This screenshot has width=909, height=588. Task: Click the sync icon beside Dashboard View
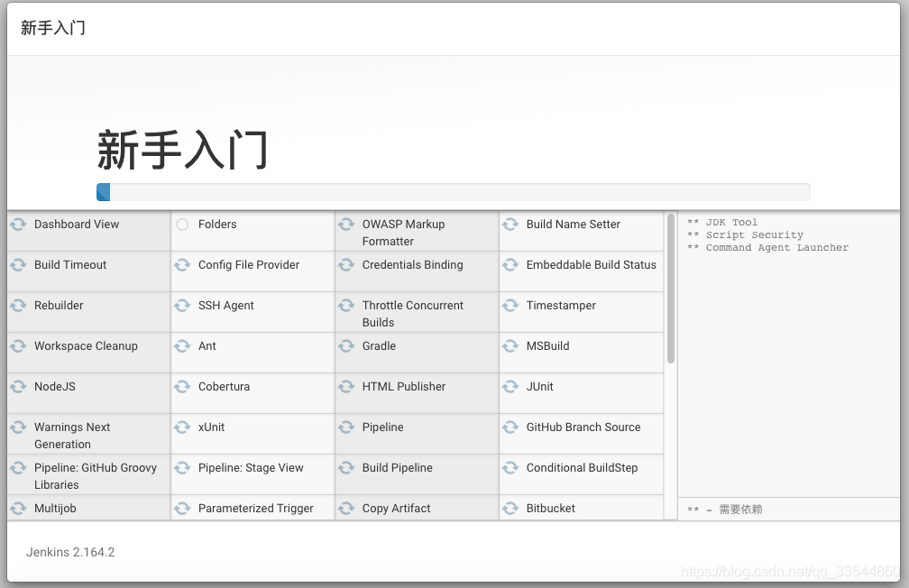(18, 225)
